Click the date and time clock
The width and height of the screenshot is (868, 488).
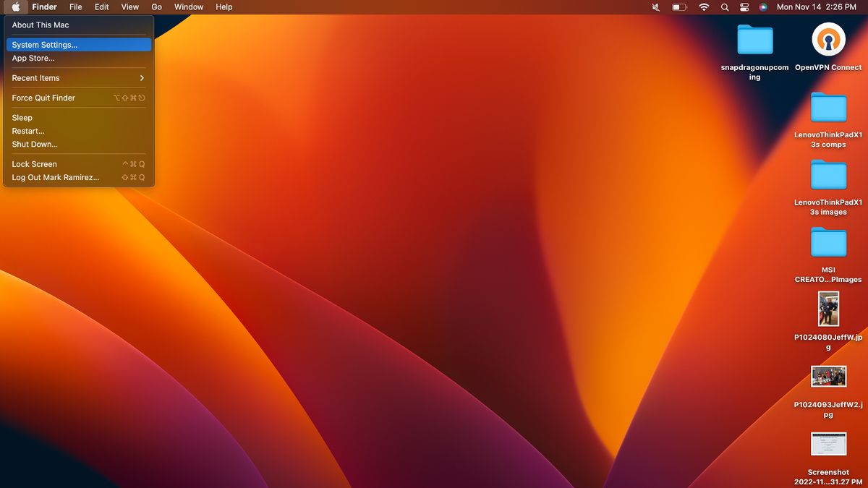click(x=816, y=7)
